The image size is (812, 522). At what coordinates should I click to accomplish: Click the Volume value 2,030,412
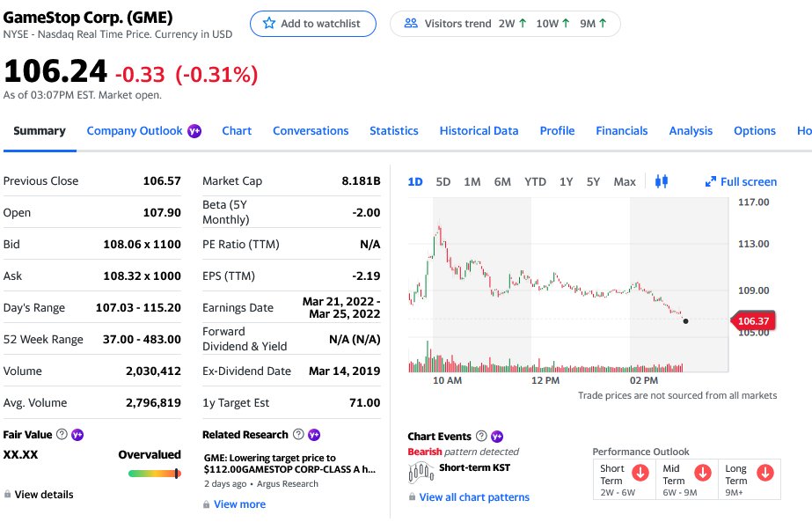(x=153, y=371)
